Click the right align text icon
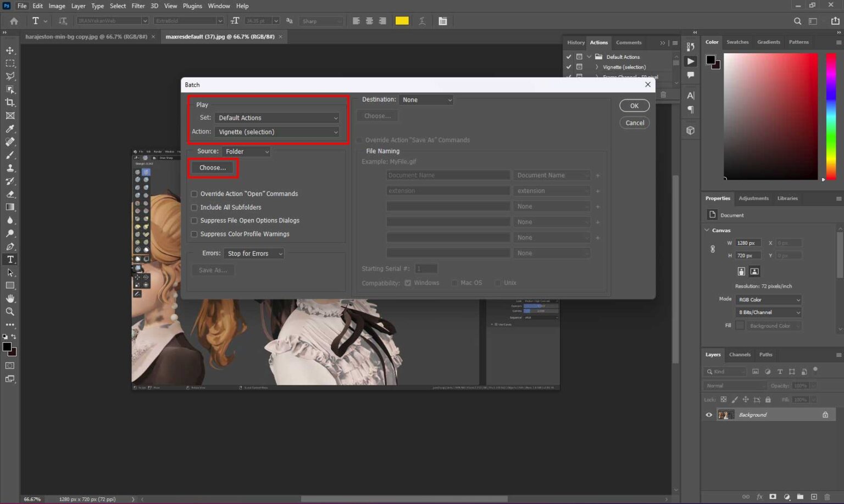The height and width of the screenshot is (504, 844). 382,21
